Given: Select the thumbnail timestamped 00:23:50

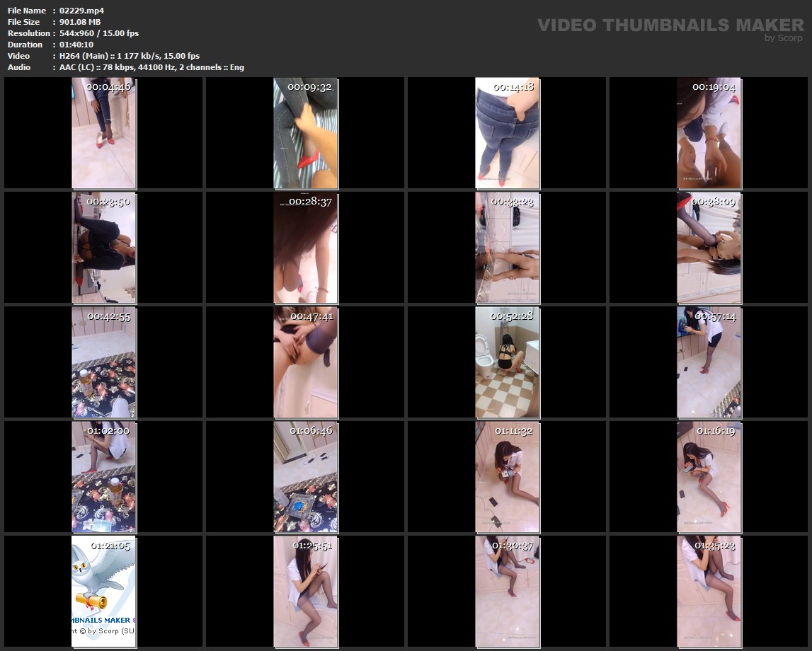Looking at the screenshot, I should click(x=103, y=248).
